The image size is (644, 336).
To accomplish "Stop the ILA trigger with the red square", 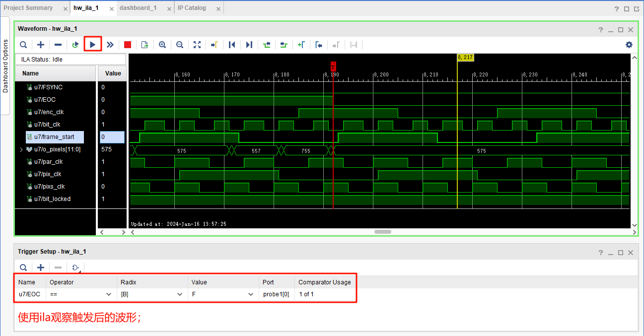I will click(x=128, y=45).
